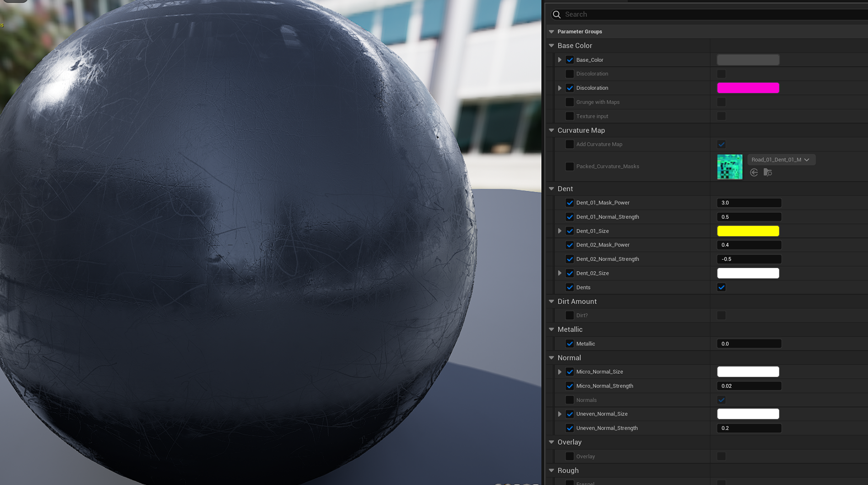The width and height of the screenshot is (868, 485).
Task: Uncheck the magenta Discoloration override checkbox
Action: click(x=570, y=88)
